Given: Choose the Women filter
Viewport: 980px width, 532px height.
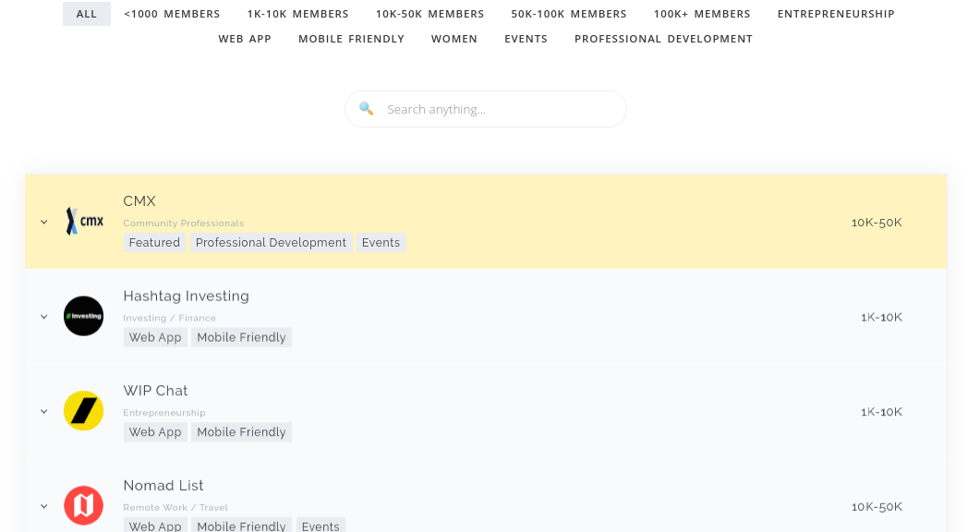Looking at the screenshot, I should (454, 39).
